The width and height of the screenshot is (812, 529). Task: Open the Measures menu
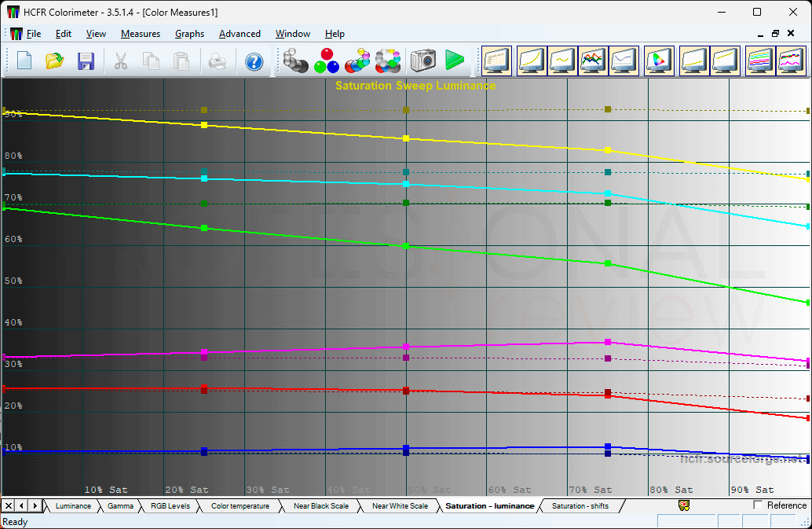coord(141,34)
